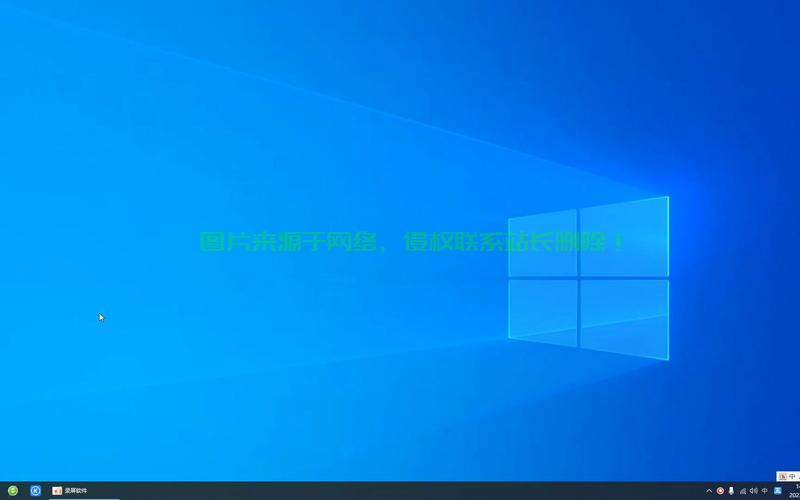Viewport: 800px width, 500px height.
Task: Expand the hidden system tray icons
Action: pyautogui.click(x=709, y=491)
